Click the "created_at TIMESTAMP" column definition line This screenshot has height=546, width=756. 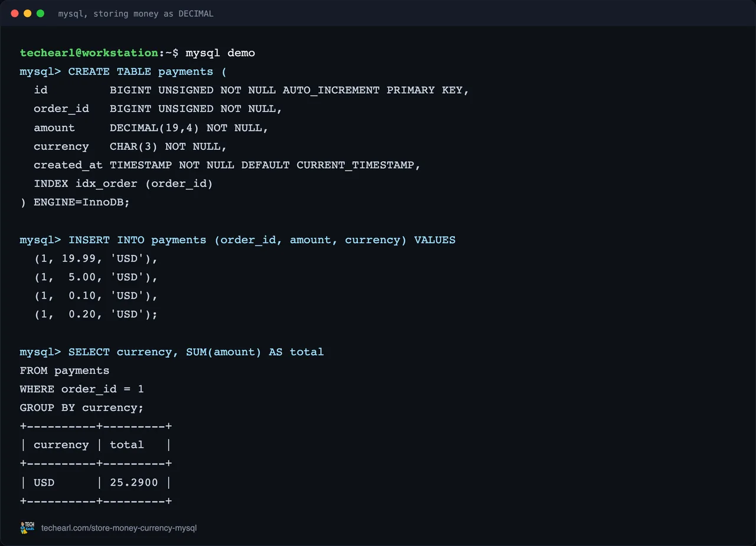[x=227, y=165]
